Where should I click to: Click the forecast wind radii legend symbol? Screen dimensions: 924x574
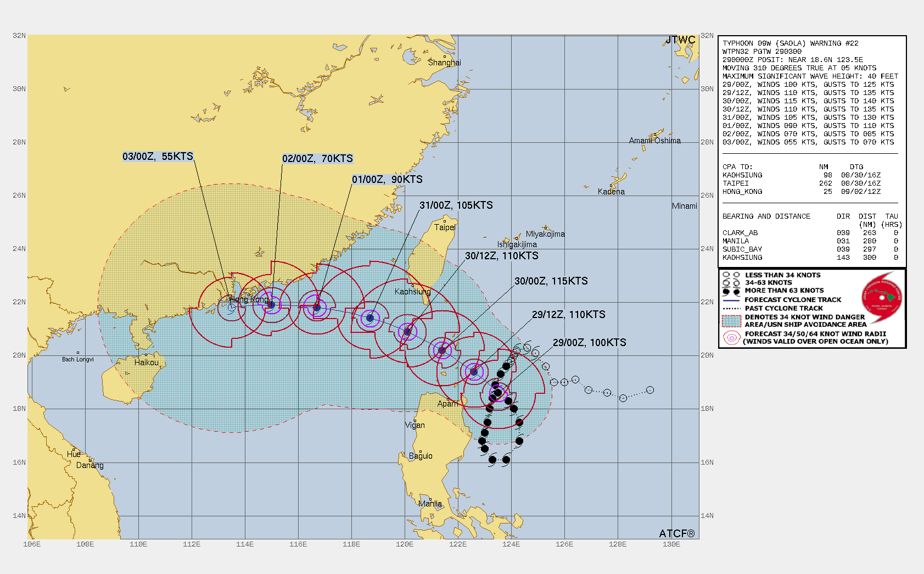732,338
